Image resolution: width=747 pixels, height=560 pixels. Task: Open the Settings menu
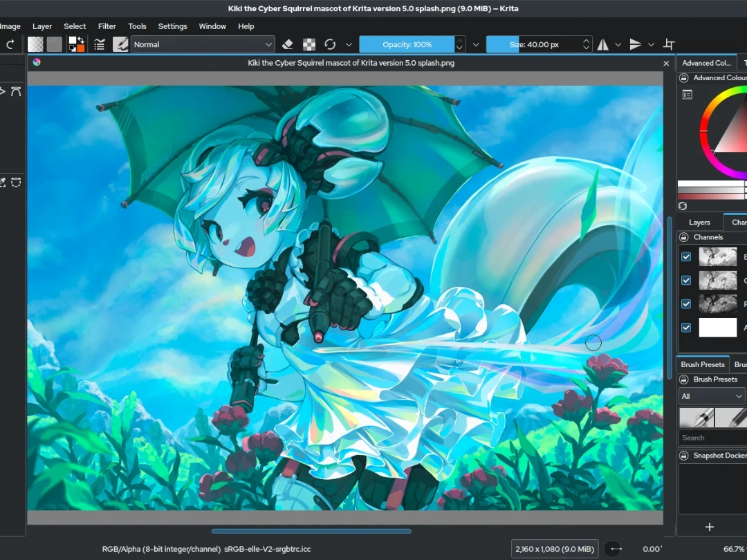point(172,26)
